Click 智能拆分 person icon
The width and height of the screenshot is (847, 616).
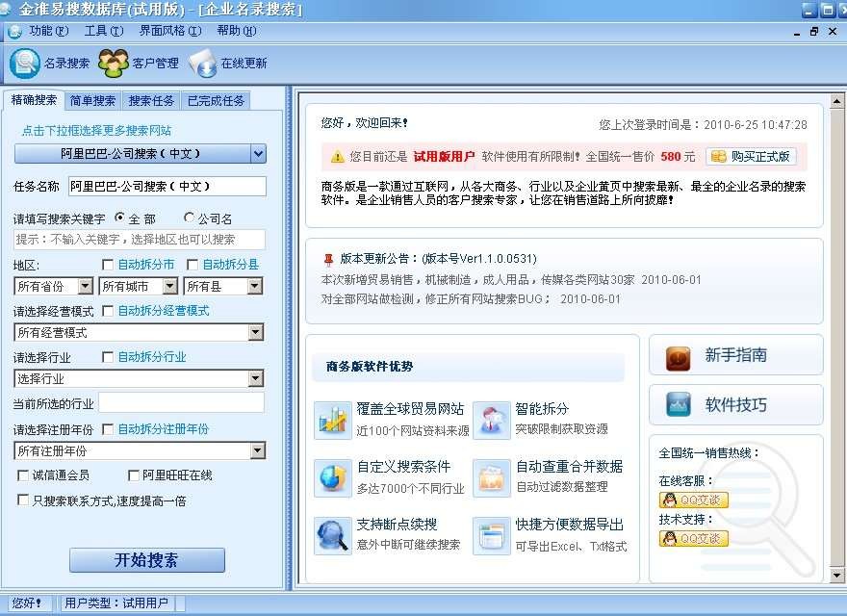[491, 420]
